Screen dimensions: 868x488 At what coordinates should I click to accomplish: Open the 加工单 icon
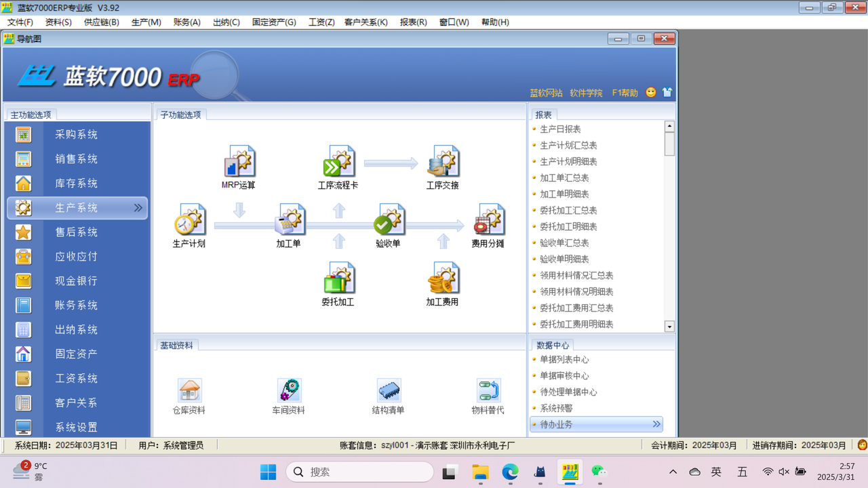pyautogui.click(x=289, y=220)
